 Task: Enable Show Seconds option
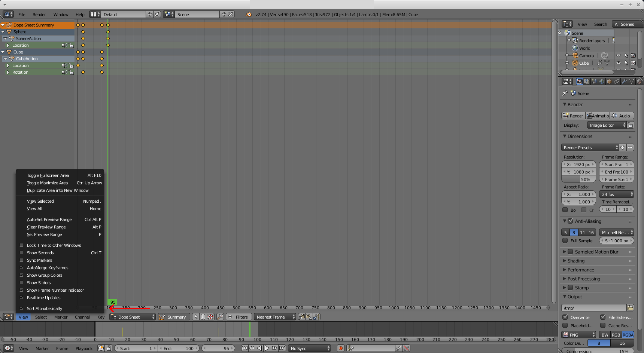22,253
